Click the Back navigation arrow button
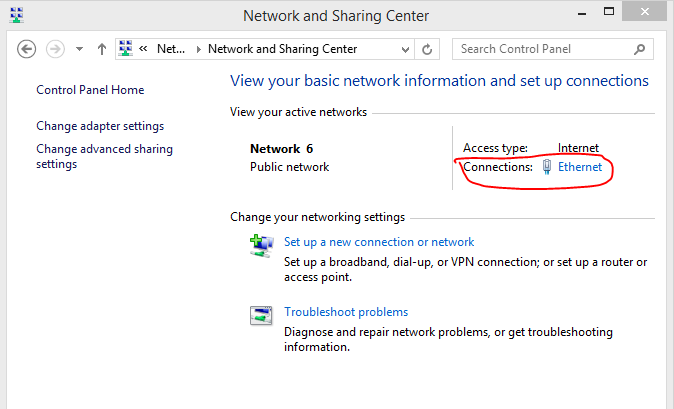The image size is (674, 409). point(27,49)
